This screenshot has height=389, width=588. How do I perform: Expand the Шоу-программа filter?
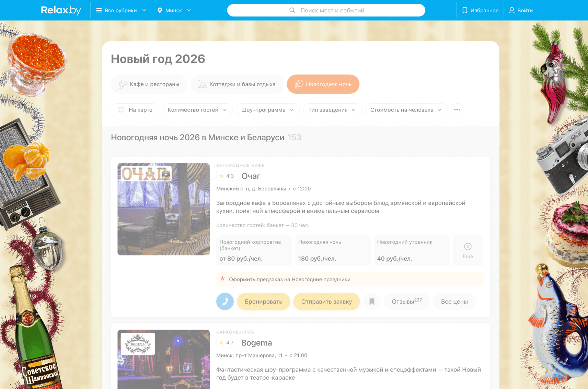268,110
